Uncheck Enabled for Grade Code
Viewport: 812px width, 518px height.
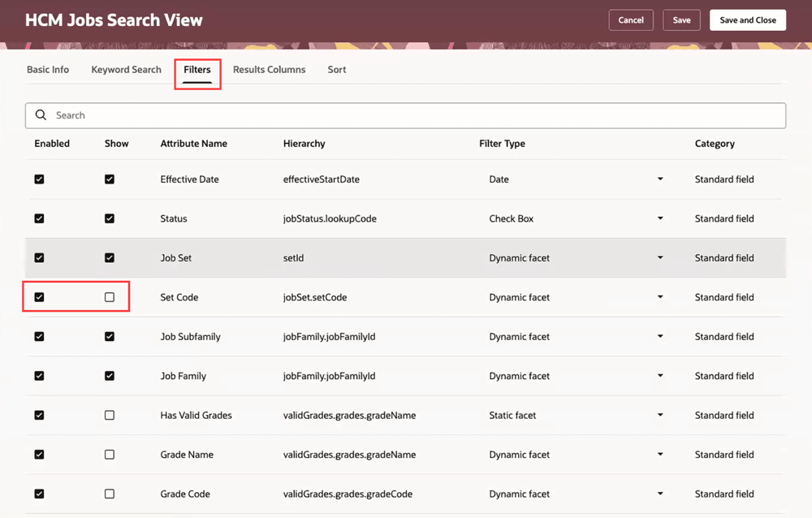point(39,494)
